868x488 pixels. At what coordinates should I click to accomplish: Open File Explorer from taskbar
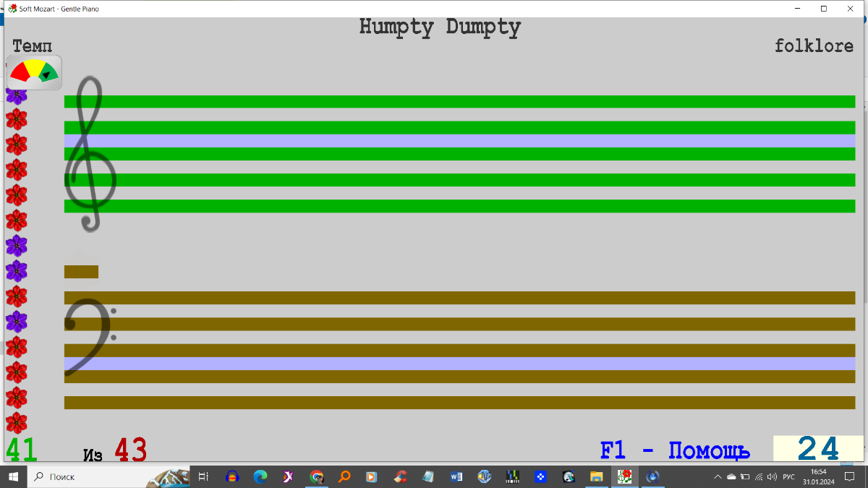tap(597, 476)
